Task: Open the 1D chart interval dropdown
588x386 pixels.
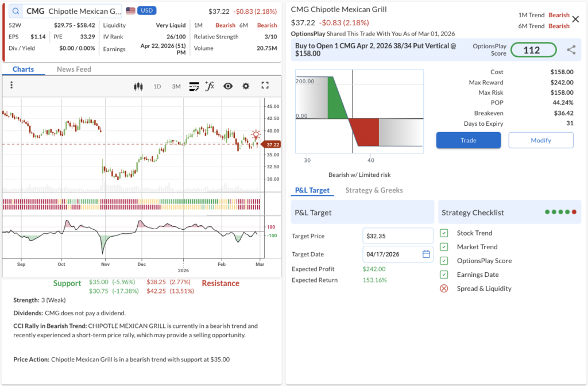Action: 157,86
